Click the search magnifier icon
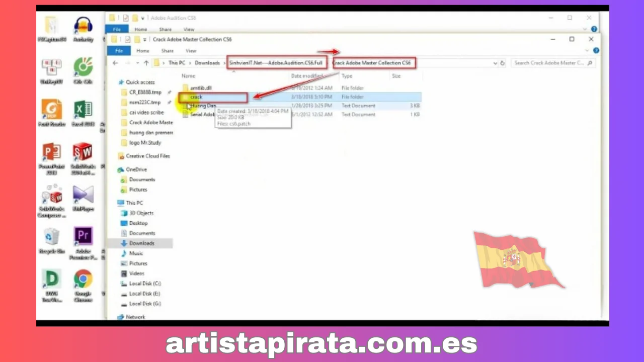 590,63
